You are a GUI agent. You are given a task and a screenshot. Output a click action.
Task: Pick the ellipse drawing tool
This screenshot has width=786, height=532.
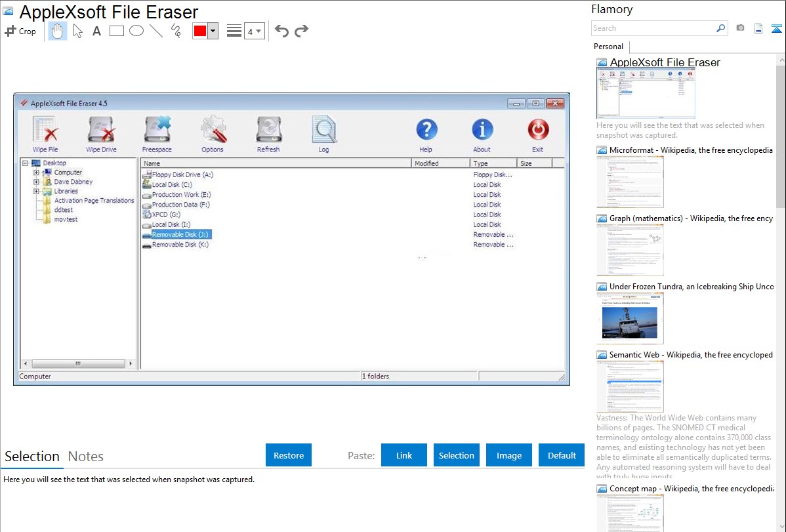(x=136, y=31)
